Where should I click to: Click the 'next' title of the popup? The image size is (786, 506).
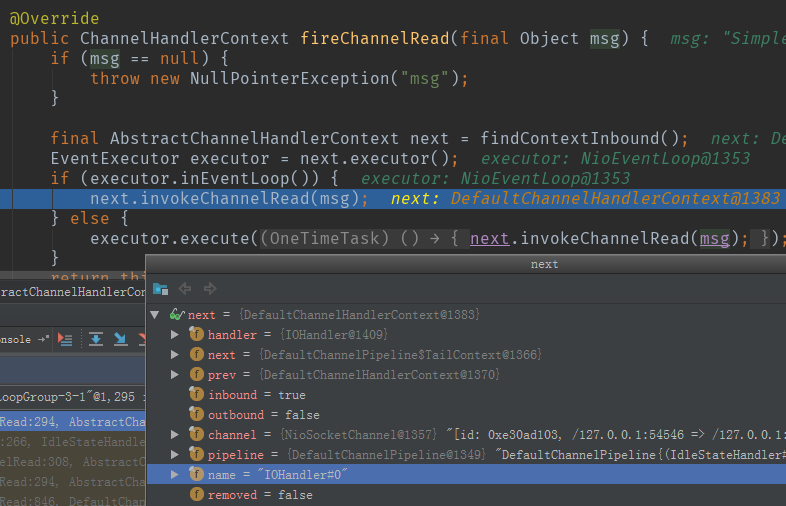coord(544,264)
